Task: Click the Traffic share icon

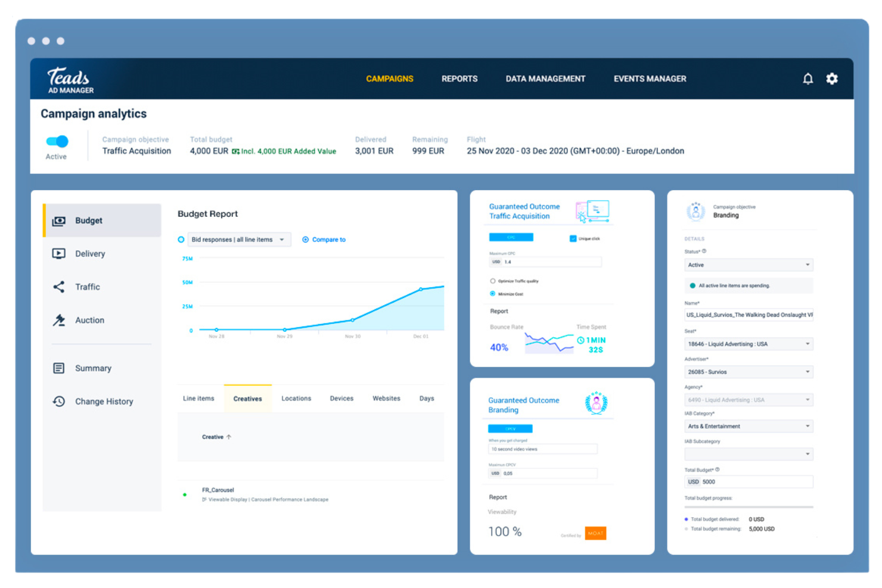Action: (58, 287)
